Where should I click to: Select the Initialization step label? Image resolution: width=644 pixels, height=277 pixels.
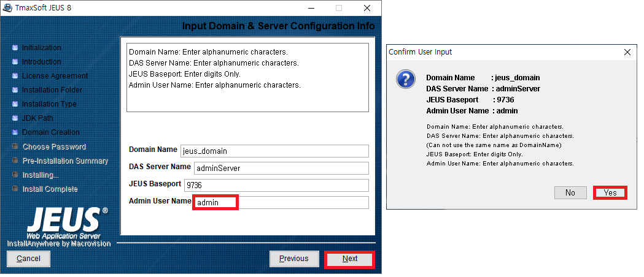(x=42, y=48)
